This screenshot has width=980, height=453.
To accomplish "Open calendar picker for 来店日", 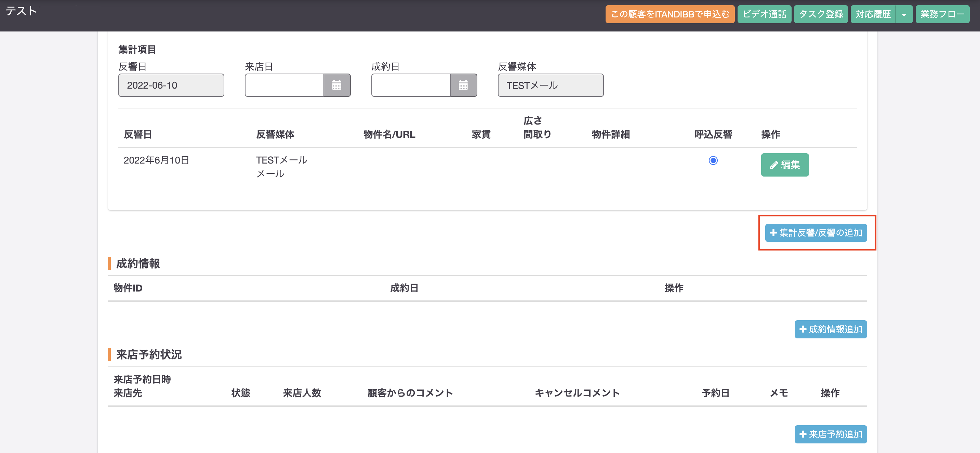I will (337, 85).
